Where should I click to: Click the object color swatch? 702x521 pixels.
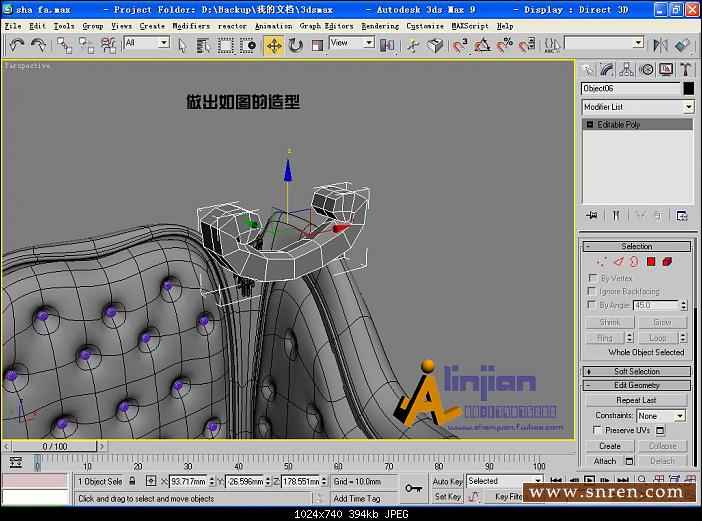click(688, 88)
